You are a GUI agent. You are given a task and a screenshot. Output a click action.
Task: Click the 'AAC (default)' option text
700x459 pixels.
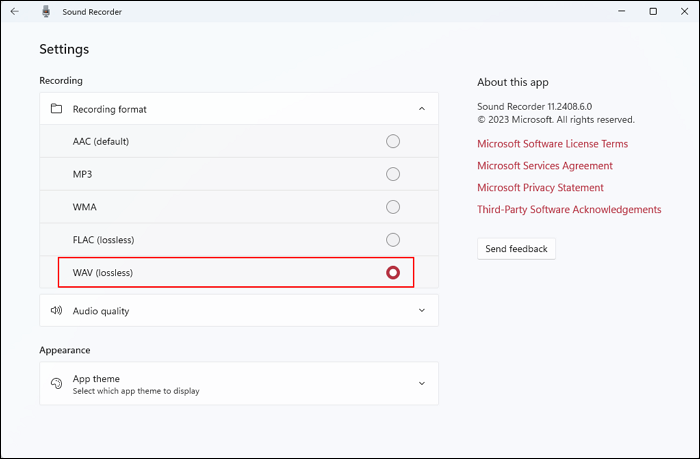(101, 142)
